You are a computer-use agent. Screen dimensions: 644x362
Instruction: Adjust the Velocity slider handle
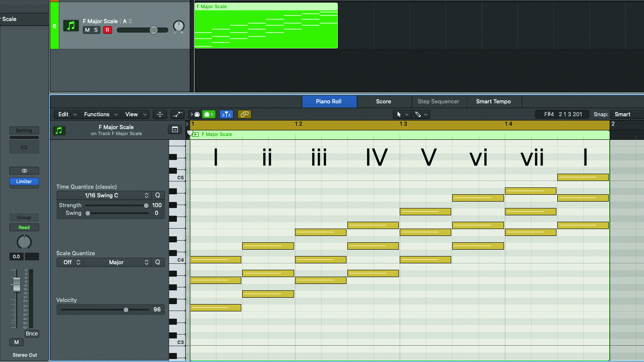[x=126, y=310]
